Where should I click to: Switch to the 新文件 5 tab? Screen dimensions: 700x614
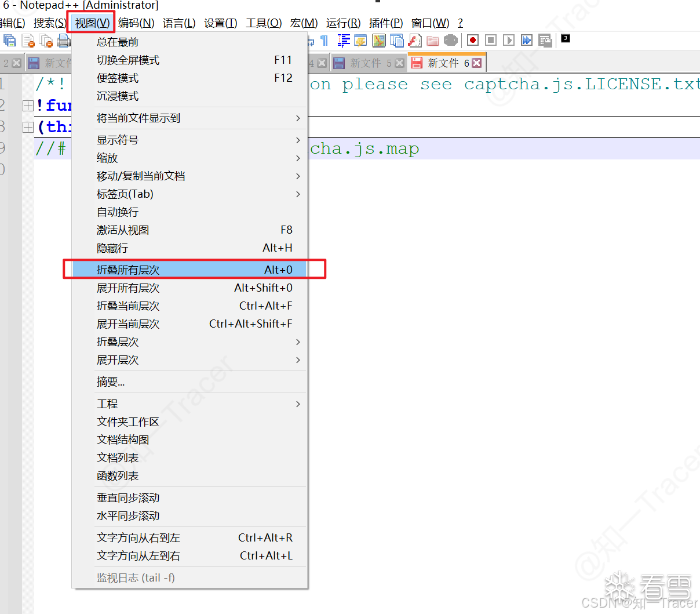click(369, 63)
